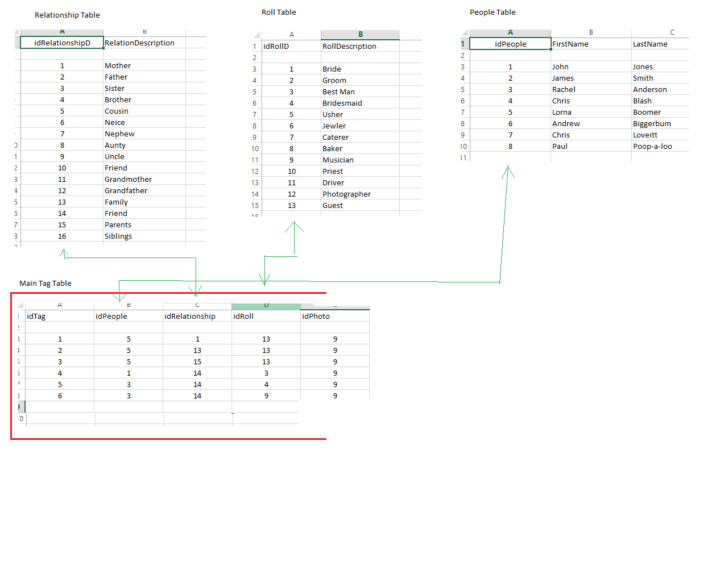Viewport: 728px width, 582px height.
Task: Click the idRelationshipD header cell
Action: (x=62, y=43)
